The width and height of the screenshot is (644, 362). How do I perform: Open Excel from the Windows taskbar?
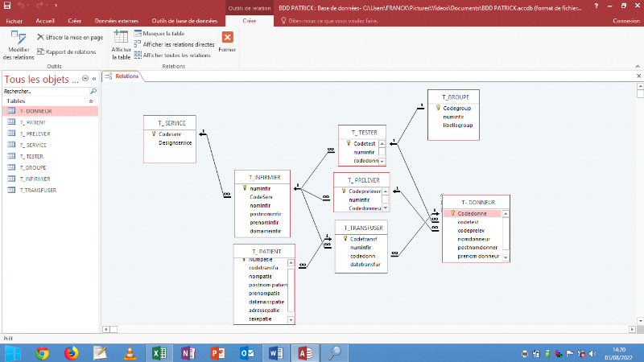(x=158, y=352)
